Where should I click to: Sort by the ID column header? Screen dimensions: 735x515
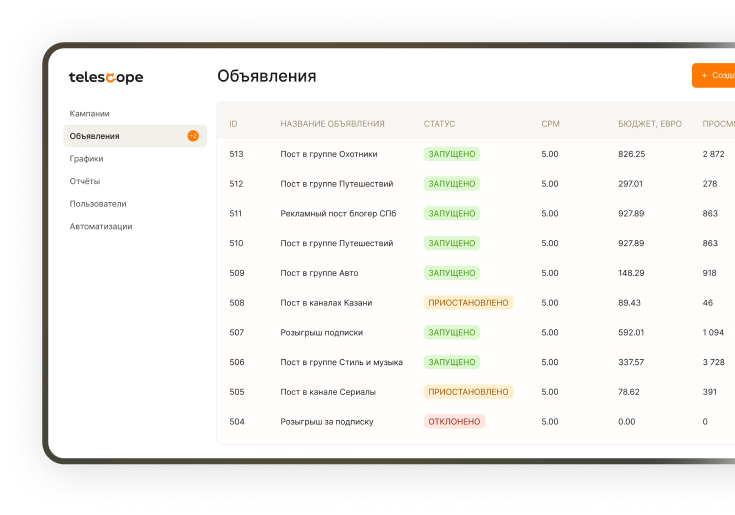pyautogui.click(x=233, y=124)
